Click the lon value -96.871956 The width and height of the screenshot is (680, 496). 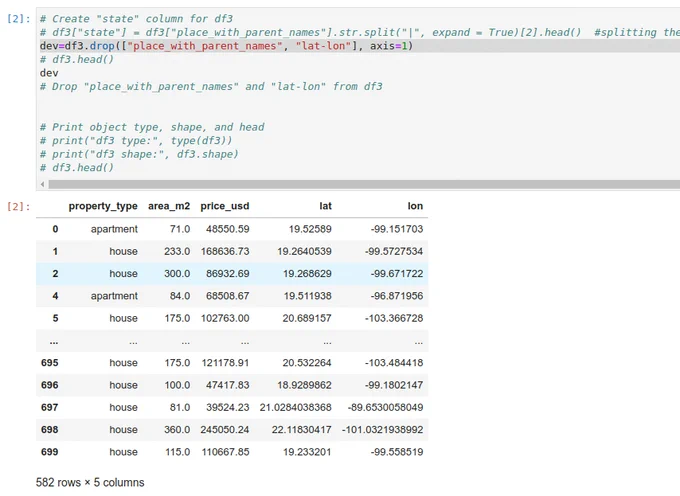pyautogui.click(x=397, y=296)
